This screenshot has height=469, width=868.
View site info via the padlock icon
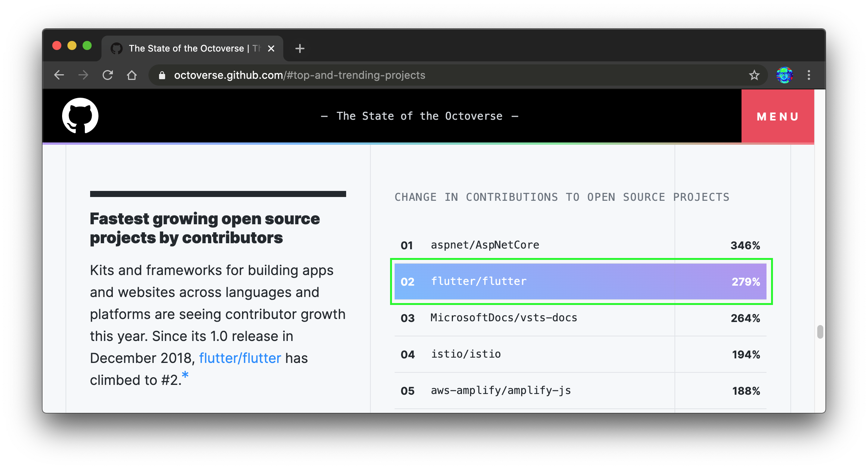pyautogui.click(x=162, y=75)
